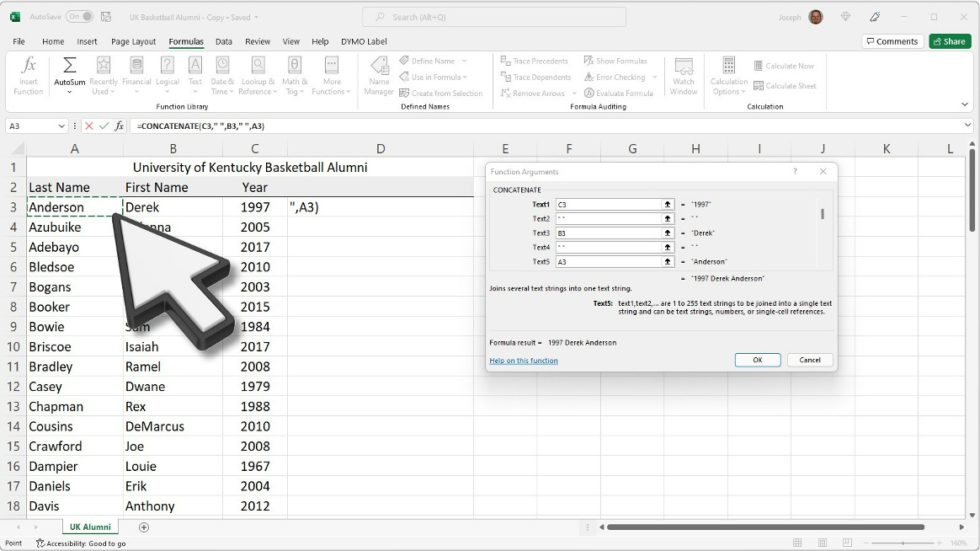Open the Watch Window
This screenshot has width=980, height=551.
[683, 75]
